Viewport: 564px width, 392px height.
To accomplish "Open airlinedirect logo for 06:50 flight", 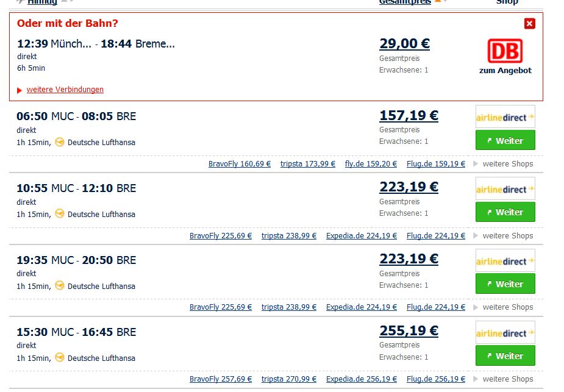I will [x=505, y=117].
